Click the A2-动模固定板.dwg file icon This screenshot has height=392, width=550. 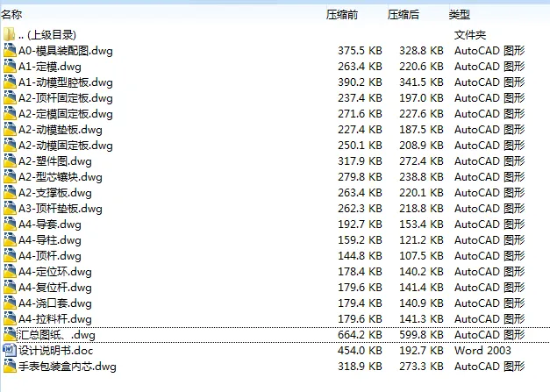click(x=10, y=146)
